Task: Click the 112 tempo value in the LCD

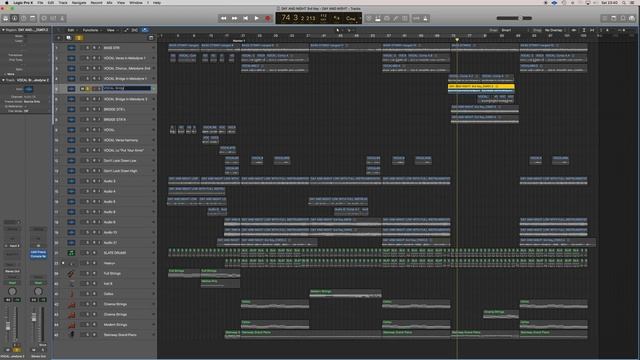Action: click(x=323, y=17)
